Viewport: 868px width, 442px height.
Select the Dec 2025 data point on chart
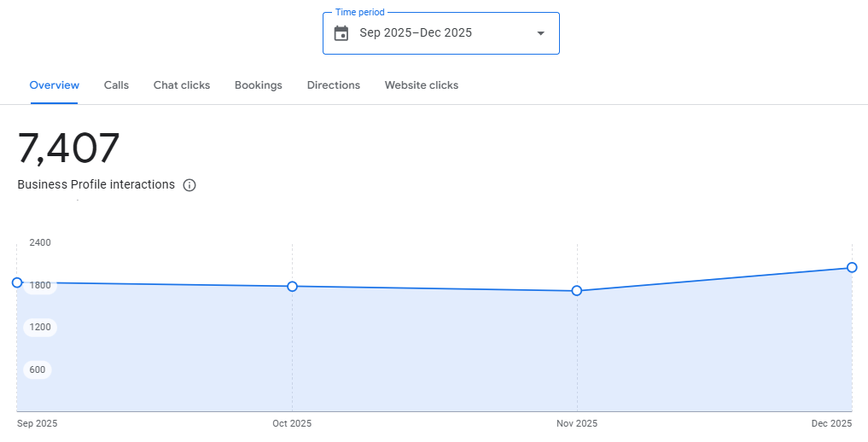[x=852, y=268]
